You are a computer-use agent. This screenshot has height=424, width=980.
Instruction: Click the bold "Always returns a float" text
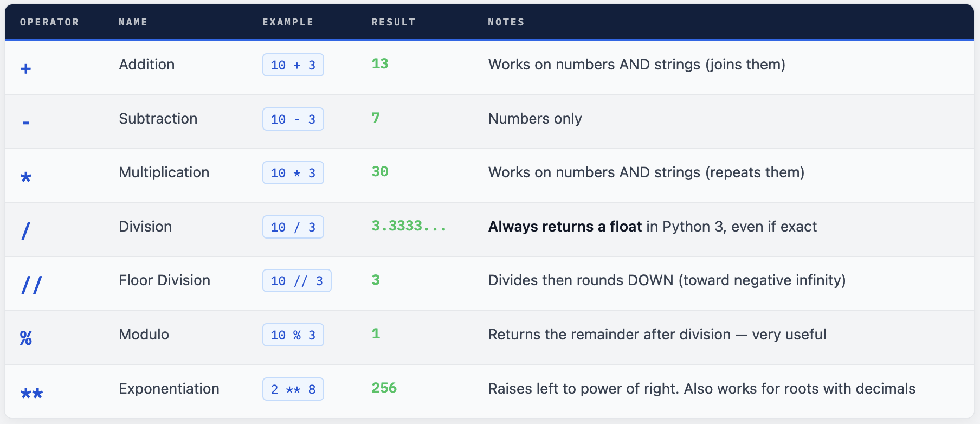565,227
